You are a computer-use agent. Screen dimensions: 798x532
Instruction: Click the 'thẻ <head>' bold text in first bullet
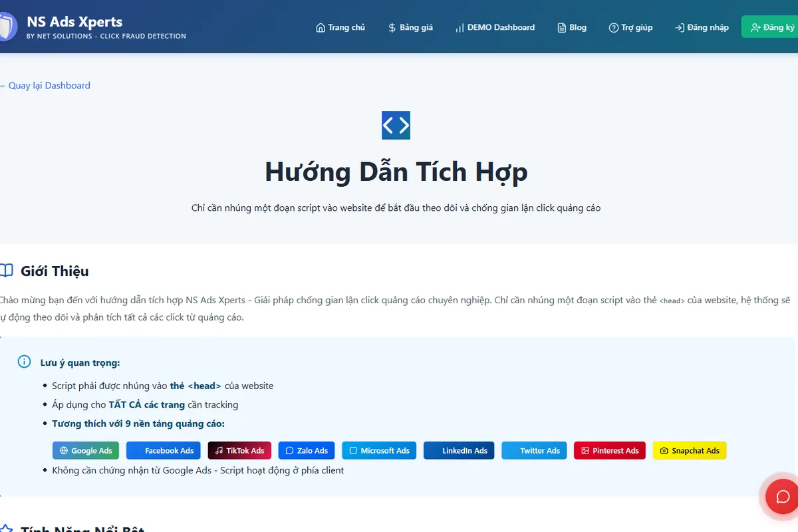196,386
